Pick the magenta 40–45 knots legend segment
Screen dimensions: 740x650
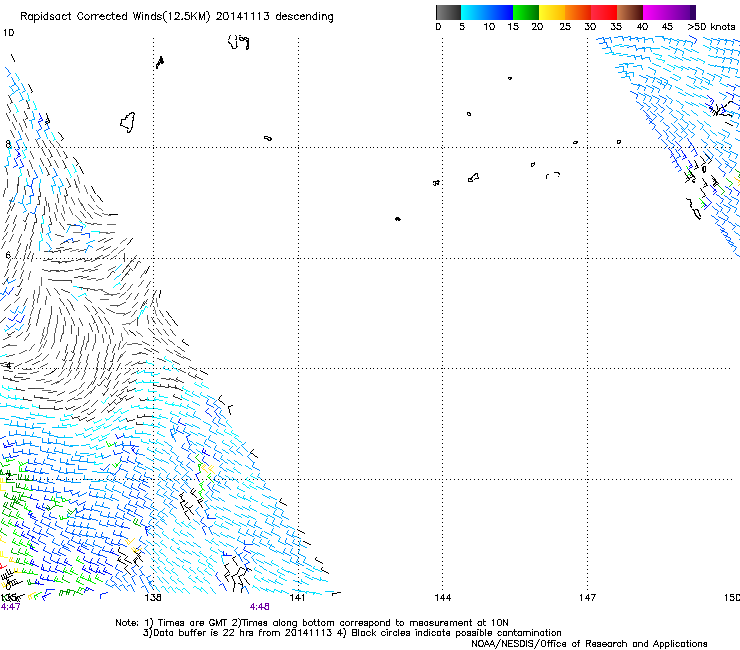click(x=656, y=12)
